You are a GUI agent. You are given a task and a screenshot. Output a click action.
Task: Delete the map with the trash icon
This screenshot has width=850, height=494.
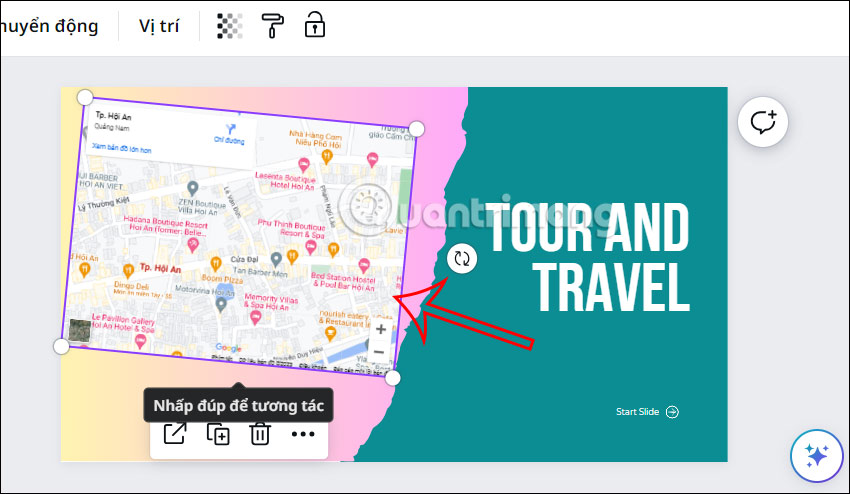point(260,434)
